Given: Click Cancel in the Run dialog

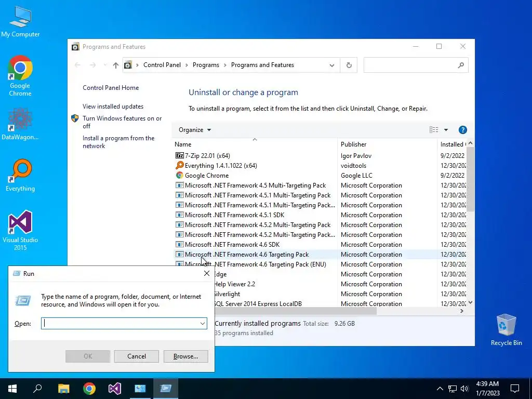Looking at the screenshot, I should click(x=137, y=356).
